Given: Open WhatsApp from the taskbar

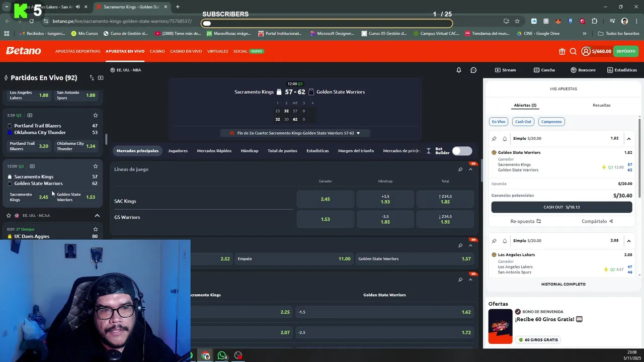Looking at the screenshot, I should click(222, 355).
